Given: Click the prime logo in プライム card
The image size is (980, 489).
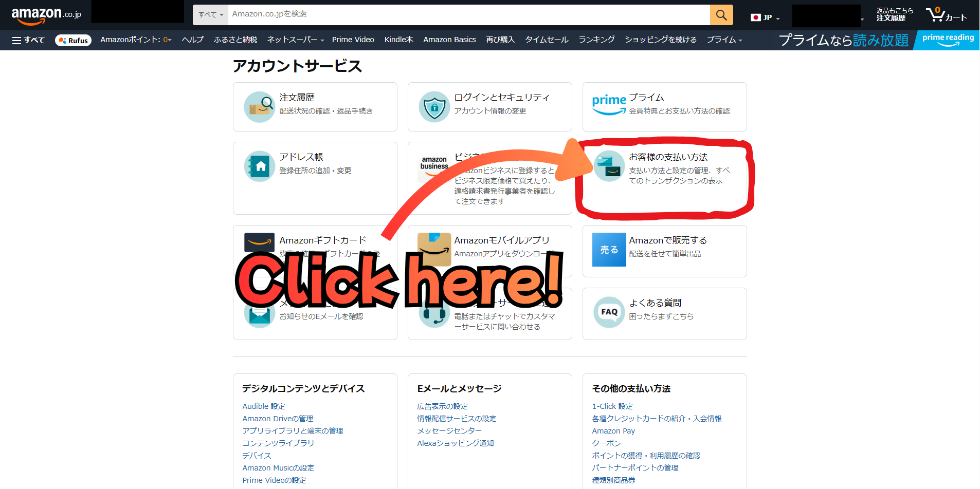Looking at the screenshot, I should tap(609, 104).
